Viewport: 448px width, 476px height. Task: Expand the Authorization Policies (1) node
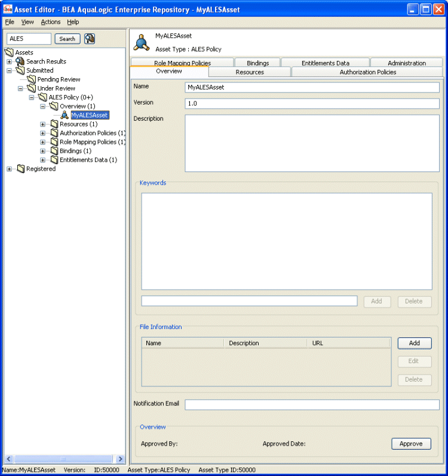point(43,133)
